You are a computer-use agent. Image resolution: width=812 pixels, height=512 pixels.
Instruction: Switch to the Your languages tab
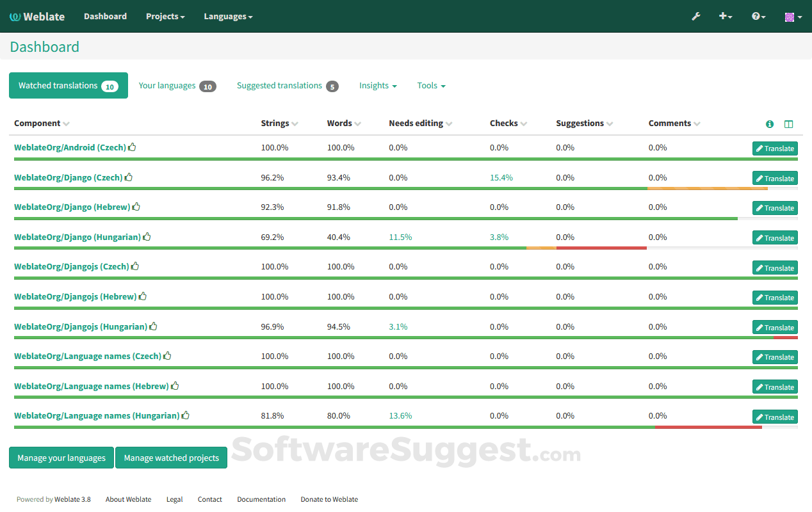(x=169, y=85)
